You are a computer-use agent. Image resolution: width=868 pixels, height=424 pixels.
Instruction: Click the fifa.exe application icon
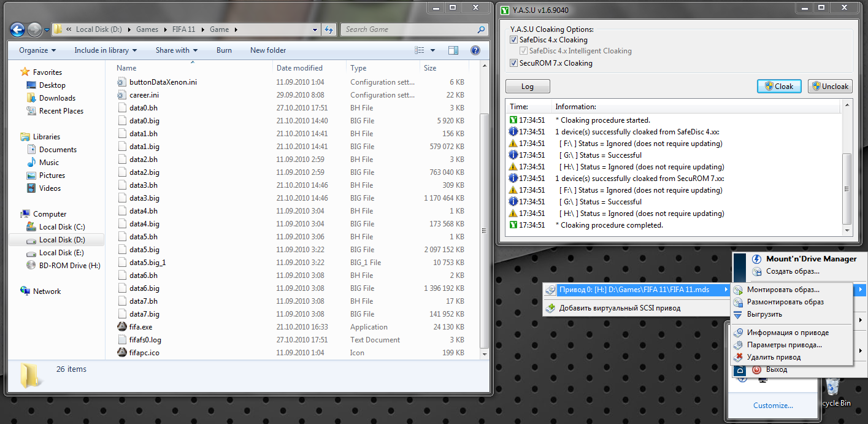[121, 327]
